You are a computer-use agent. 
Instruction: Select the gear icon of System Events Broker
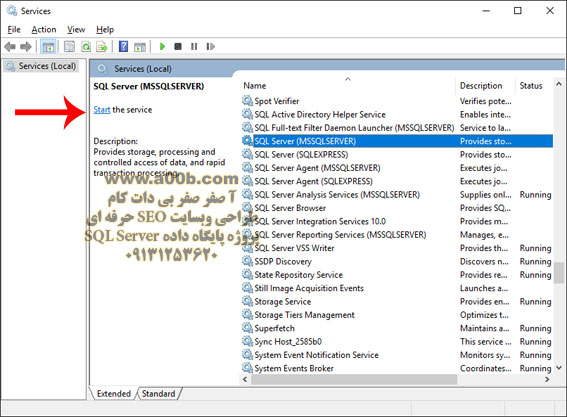pyautogui.click(x=247, y=368)
